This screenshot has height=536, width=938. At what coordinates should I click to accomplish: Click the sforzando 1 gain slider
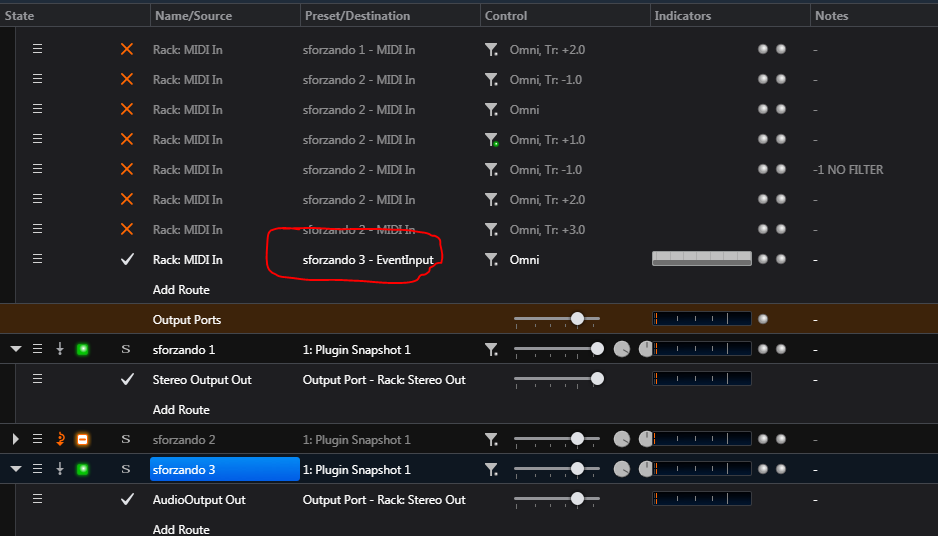pos(559,349)
